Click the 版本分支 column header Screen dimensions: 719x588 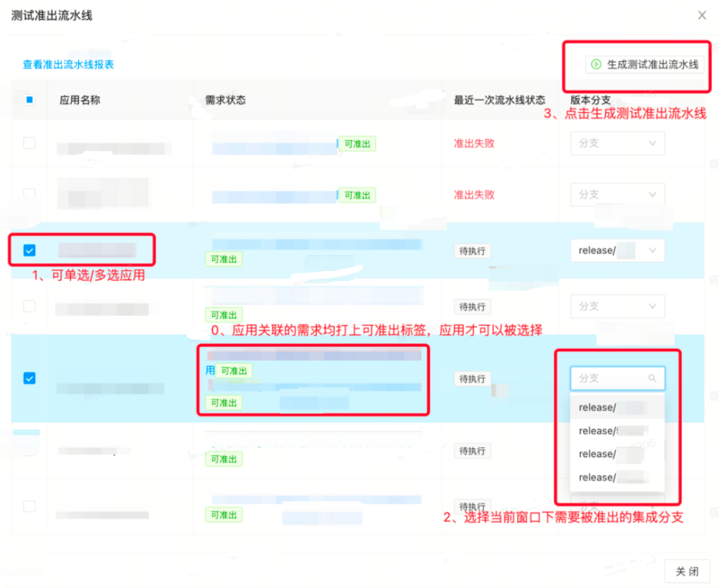click(591, 100)
